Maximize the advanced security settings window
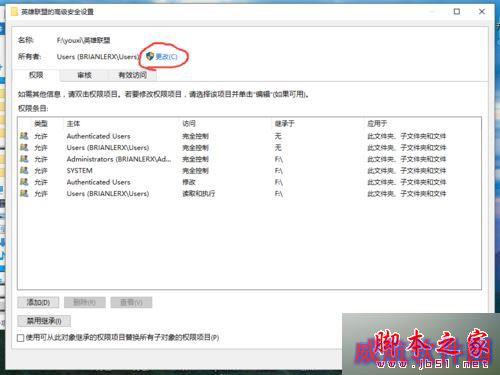Image resolution: width=500 pixels, height=375 pixels. pos(457,11)
